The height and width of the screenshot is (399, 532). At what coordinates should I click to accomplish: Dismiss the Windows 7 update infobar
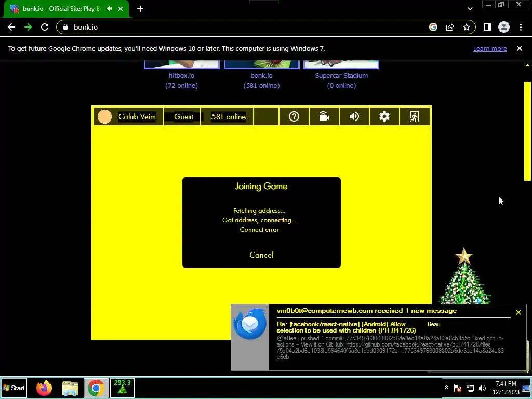pyautogui.click(x=520, y=48)
